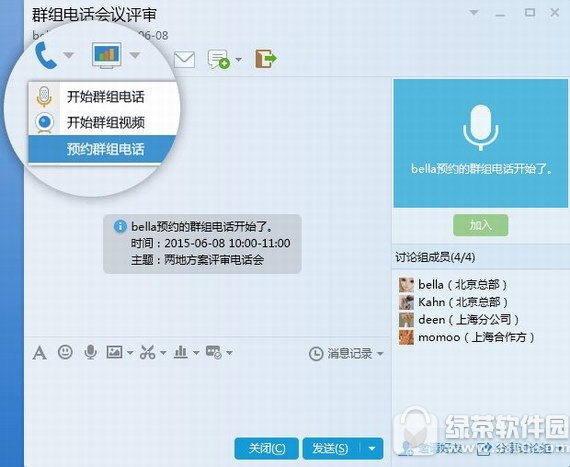
Task: Expand the arrow beside screen sharing icon
Action: coord(135,55)
